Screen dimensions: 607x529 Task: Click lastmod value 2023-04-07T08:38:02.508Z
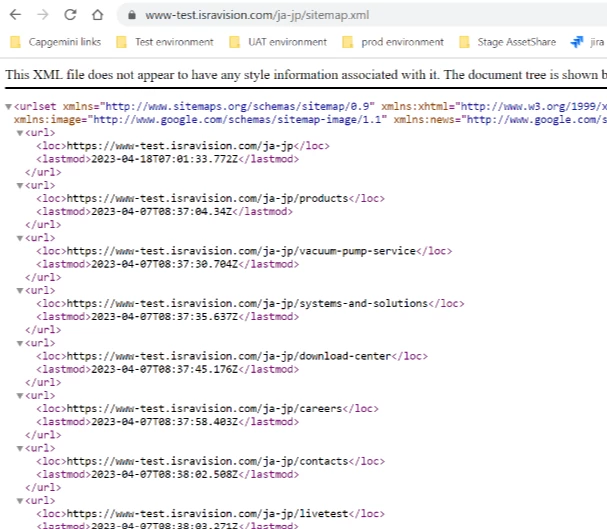pyautogui.click(x=165, y=474)
